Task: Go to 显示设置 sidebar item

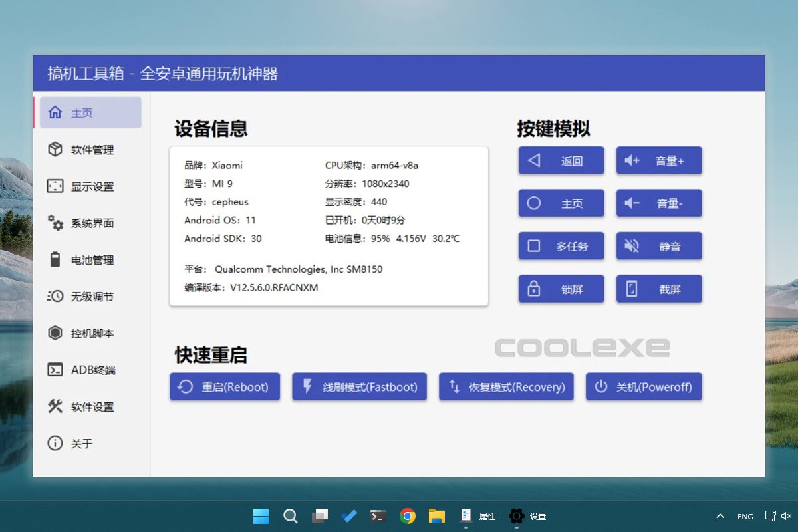Action: [x=90, y=186]
